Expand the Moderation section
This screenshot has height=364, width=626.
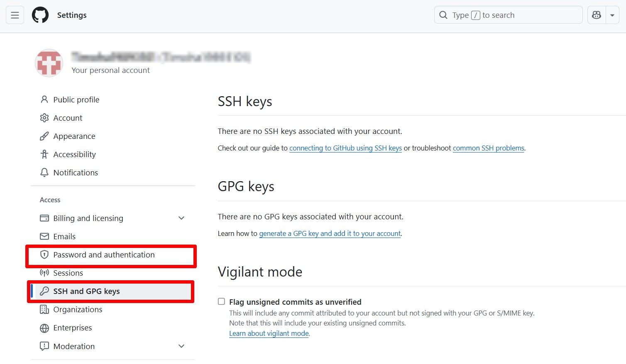click(181, 346)
